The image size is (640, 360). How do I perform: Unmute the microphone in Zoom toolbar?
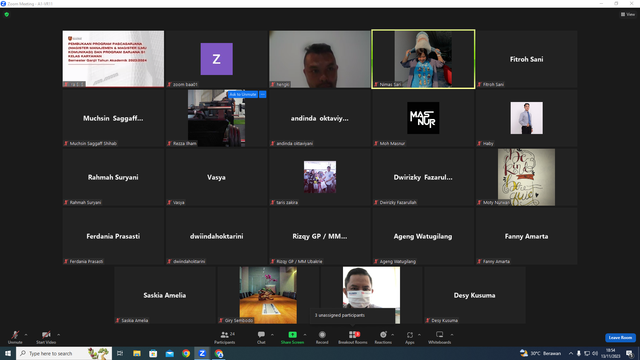point(15,337)
